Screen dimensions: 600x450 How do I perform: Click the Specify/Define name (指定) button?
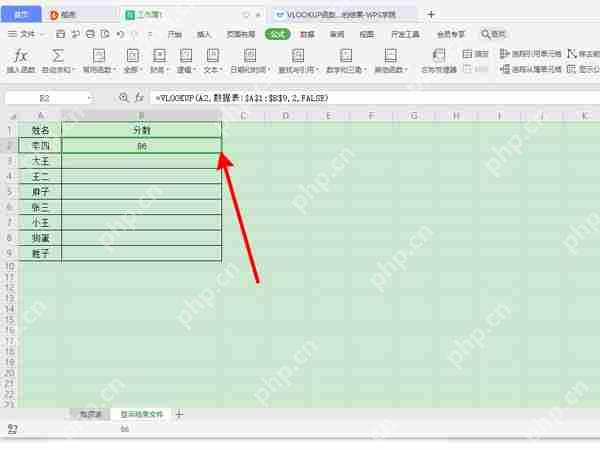[475, 54]
